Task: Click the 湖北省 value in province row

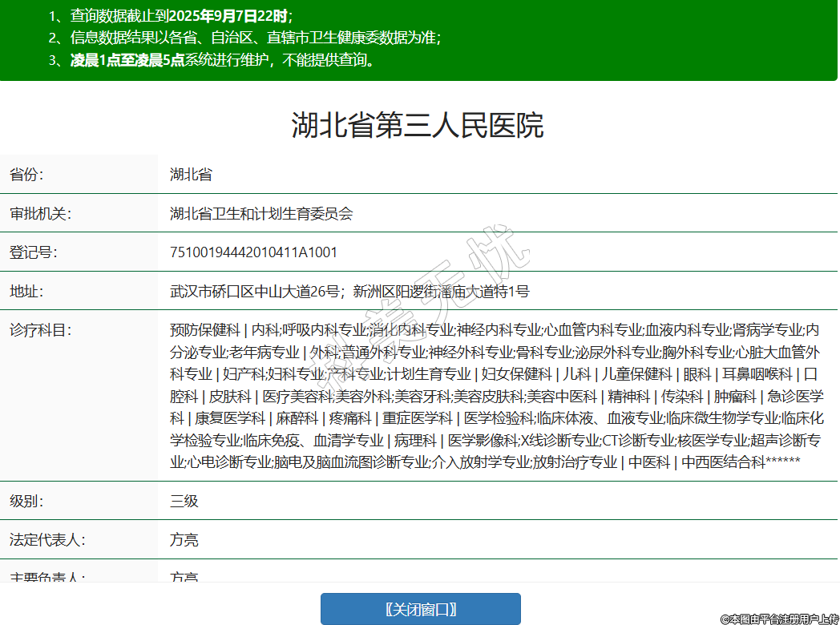Action: coord(191,175)
